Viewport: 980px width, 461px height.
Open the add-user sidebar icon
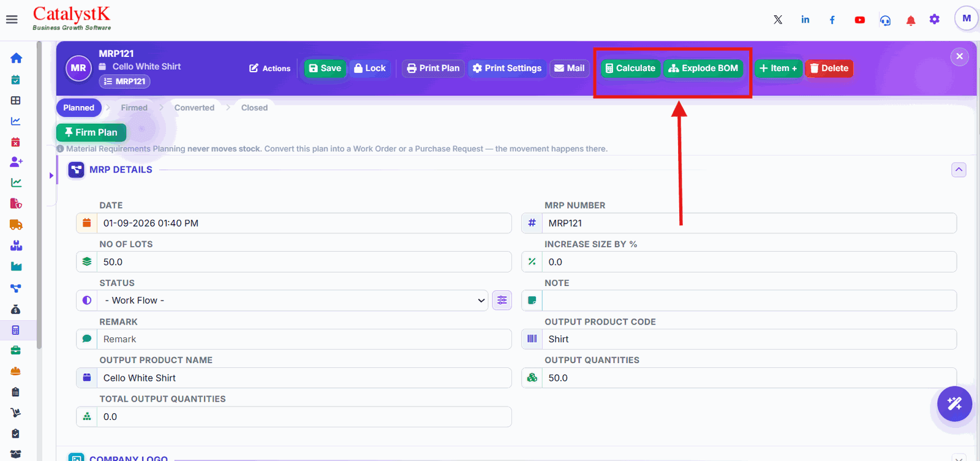point(16,162)
